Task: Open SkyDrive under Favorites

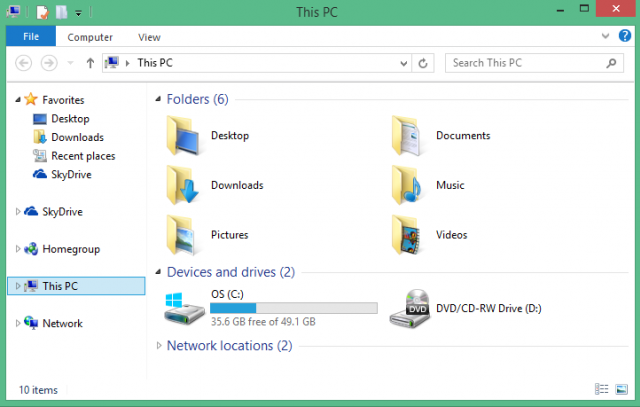Action: pyautogui.click(x=71, y=175)
